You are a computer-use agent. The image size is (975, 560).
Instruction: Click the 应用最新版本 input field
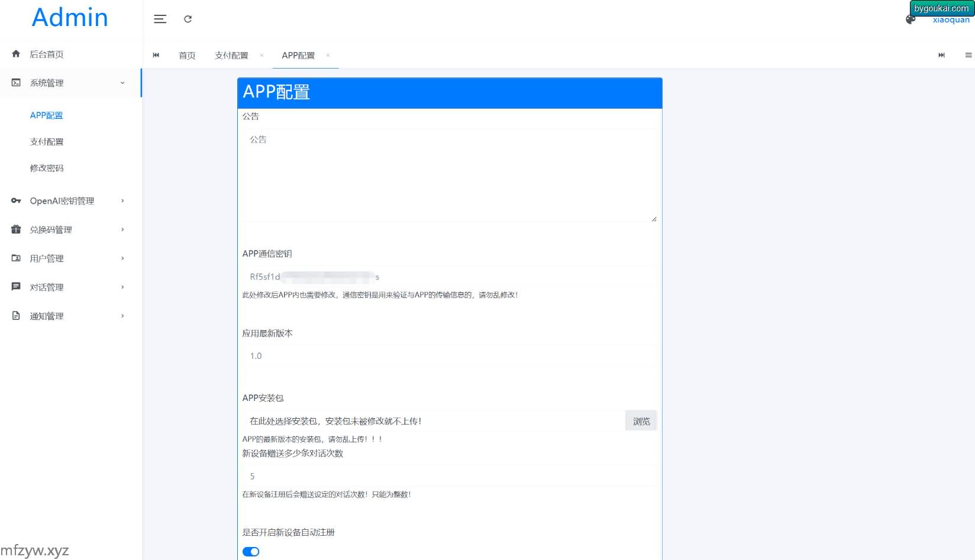(x=449, y=356)
